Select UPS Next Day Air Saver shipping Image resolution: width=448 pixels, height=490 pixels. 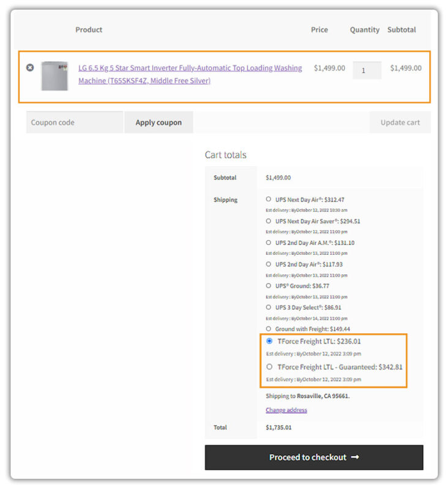269,221
